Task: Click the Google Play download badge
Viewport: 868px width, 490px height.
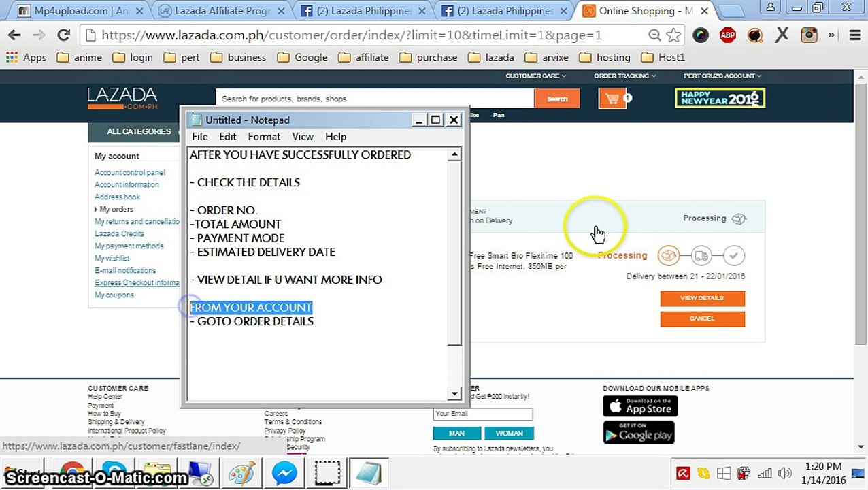Action: click(639, 431)
